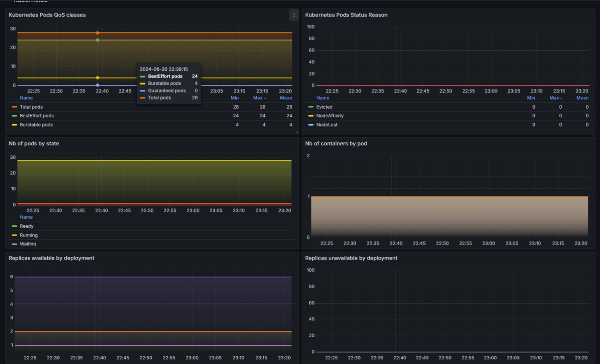Click the Mean value of Burstable pods row
The width and height of the screenshot is (600, 364).
pyautogui.click(x=291, y=125)
